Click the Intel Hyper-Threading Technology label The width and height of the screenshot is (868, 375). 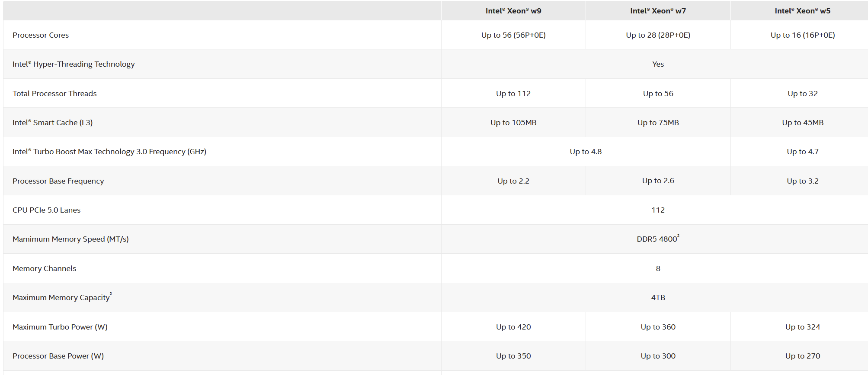[74, 64]
